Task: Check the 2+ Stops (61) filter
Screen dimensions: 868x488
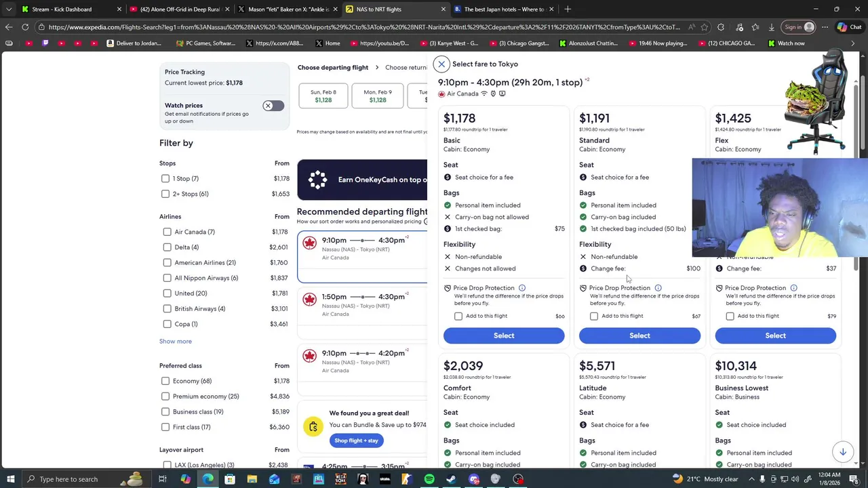Action: click(x=165, y=194)
